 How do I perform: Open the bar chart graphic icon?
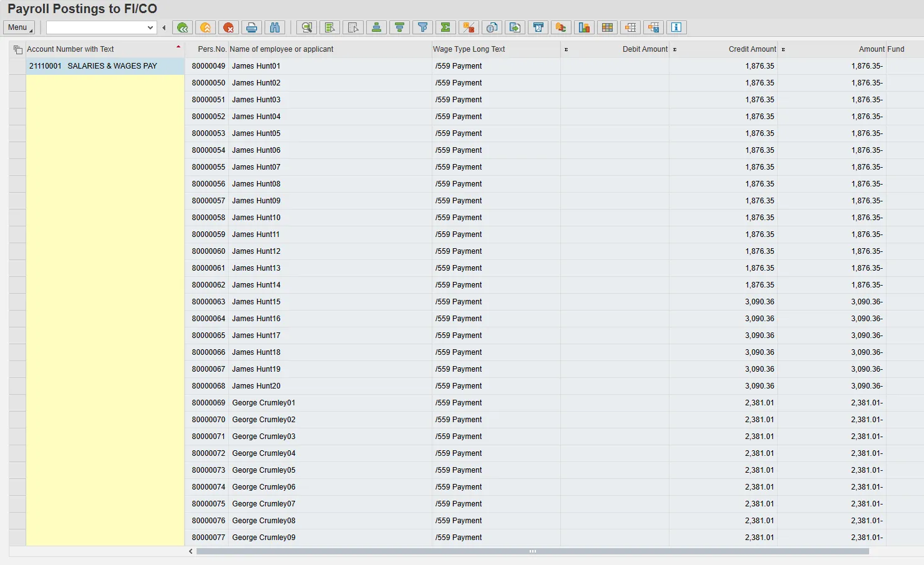click(584, 27)
